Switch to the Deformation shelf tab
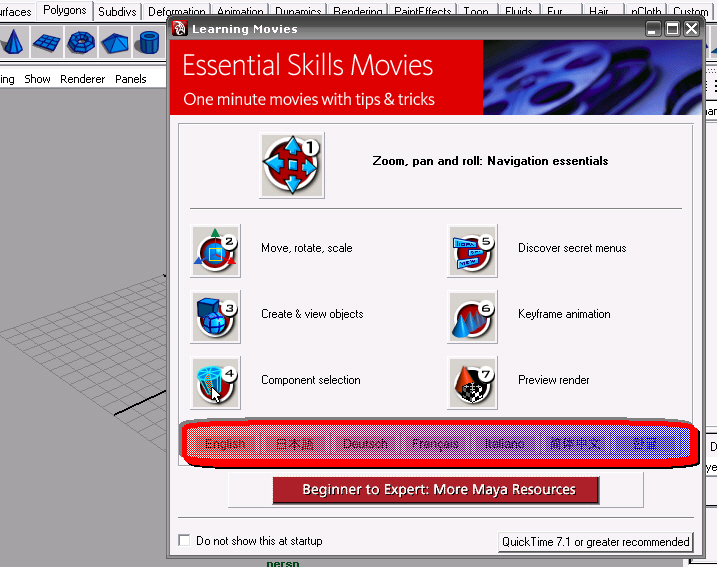This screenshot has height=567, width=717. [177, 11]
